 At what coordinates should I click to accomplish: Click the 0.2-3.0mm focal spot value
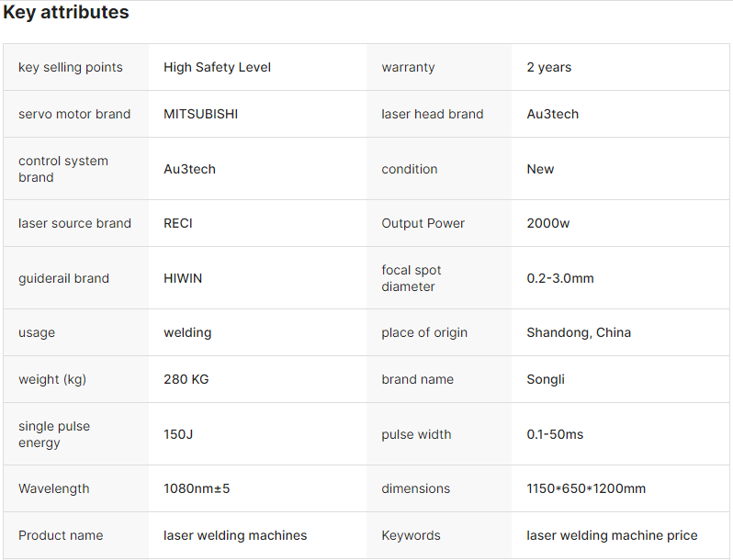pyautogui.click(x=559, y=278)
